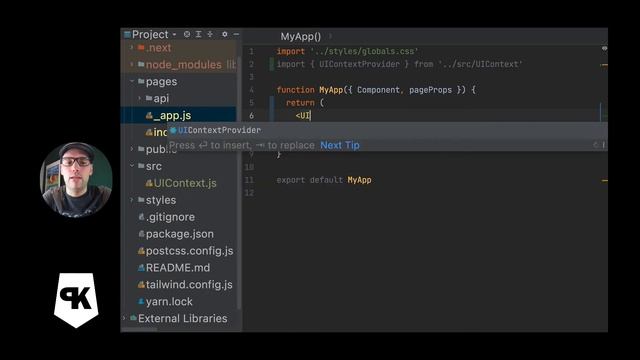Click the Project panel vertical scrollbar
The image size is (640, 360).
239,184
